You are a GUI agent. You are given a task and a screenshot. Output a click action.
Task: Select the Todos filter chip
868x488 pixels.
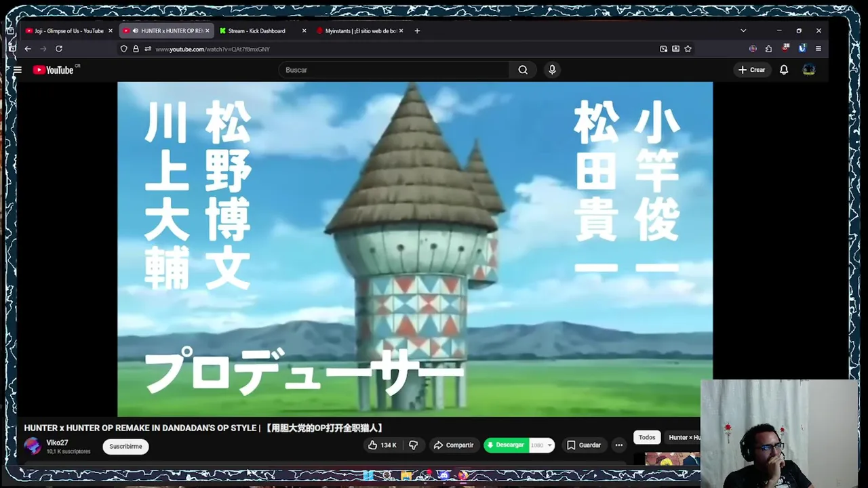(647, 437)
